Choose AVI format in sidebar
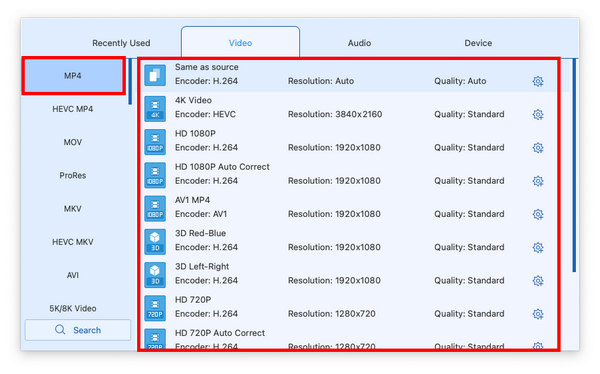The image size is (600, 374). 73,276
